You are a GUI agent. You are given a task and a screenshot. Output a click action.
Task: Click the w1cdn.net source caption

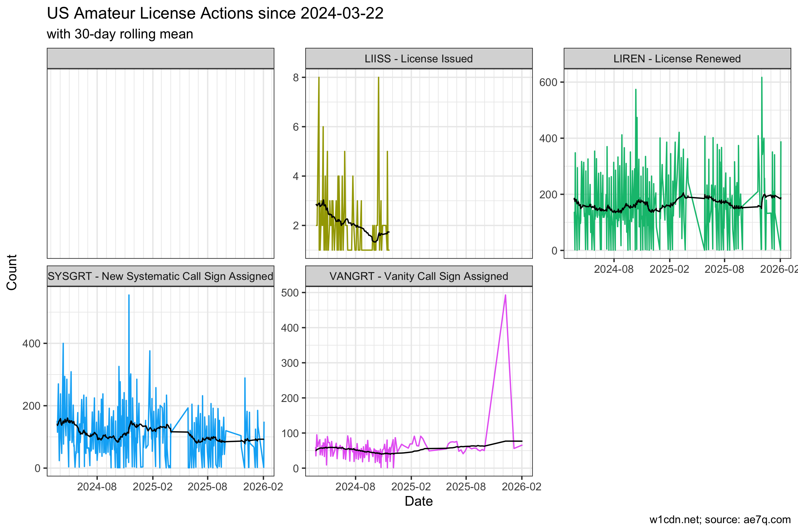[720, 520]
